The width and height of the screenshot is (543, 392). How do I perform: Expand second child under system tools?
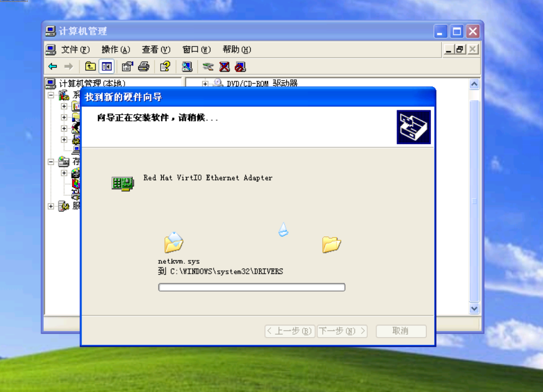click(x=64, y=117)
